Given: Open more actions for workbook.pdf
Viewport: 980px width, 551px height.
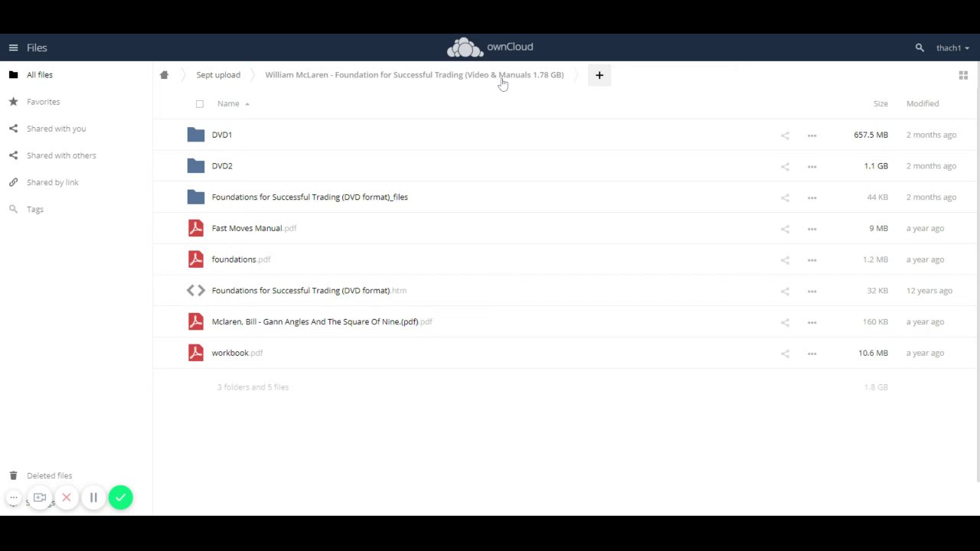Looking at the screenshot, I should click(812, 354).
